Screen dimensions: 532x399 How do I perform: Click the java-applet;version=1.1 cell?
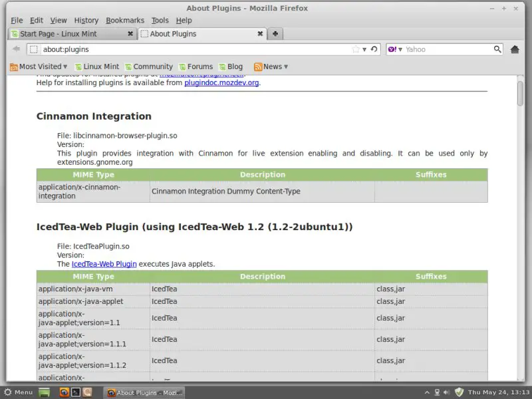(x=93, y=319)
